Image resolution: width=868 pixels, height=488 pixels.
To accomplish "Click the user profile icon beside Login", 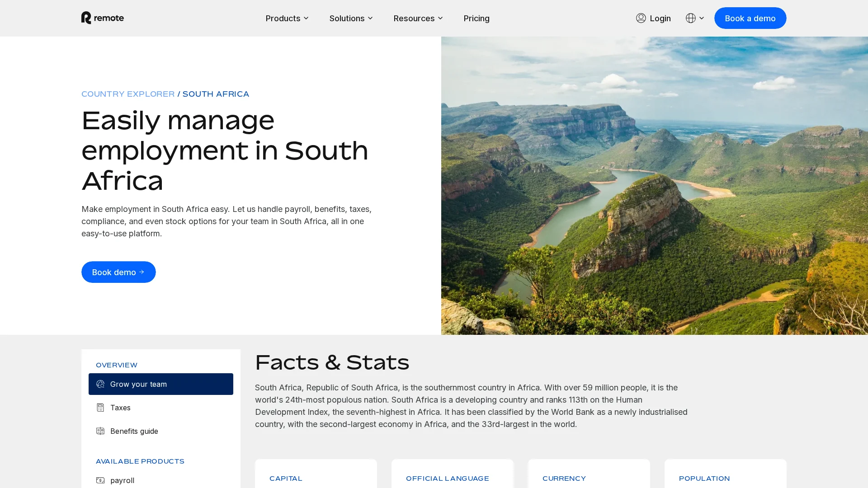I will click(641, 18).
